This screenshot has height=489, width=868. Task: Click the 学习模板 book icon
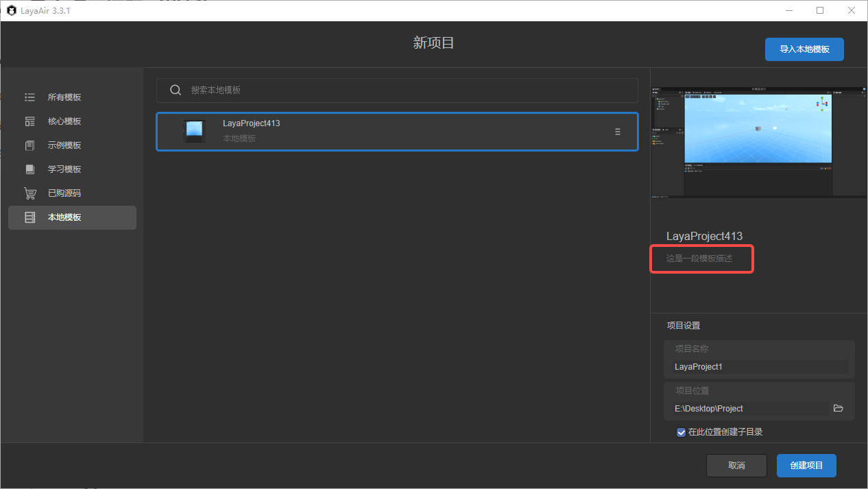tap(29, 169)
